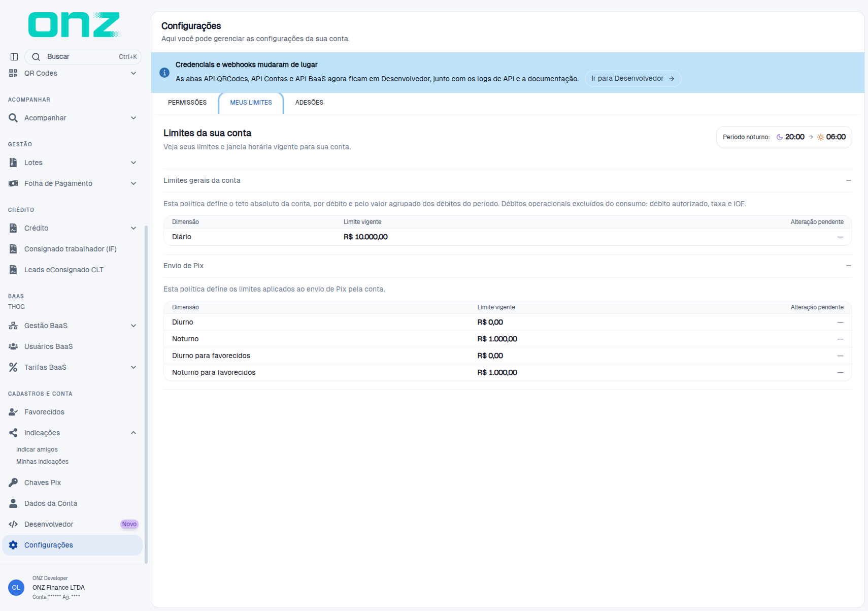Click the Buscar search field
Viewport: 868px width, 611px height.
point(83,57)
